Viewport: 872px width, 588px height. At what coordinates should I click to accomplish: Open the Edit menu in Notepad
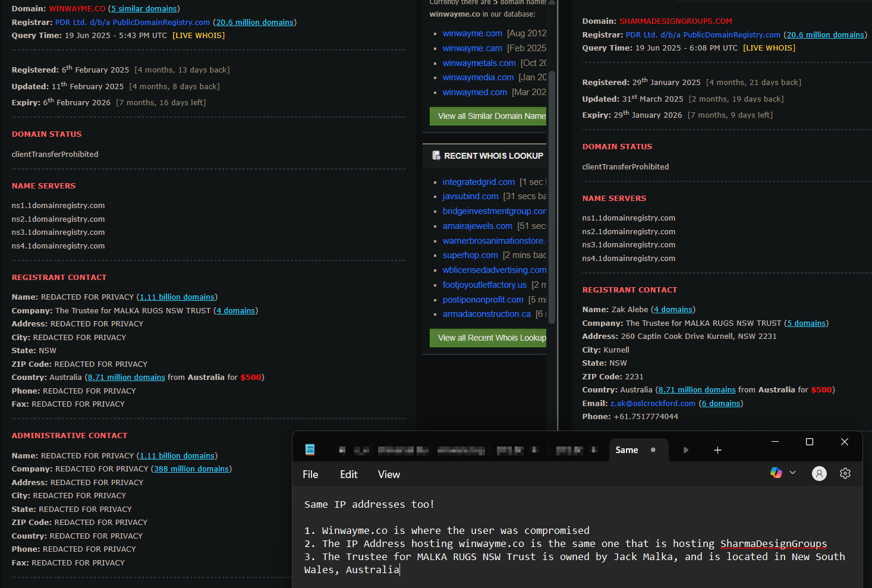(x=348, y=474)
